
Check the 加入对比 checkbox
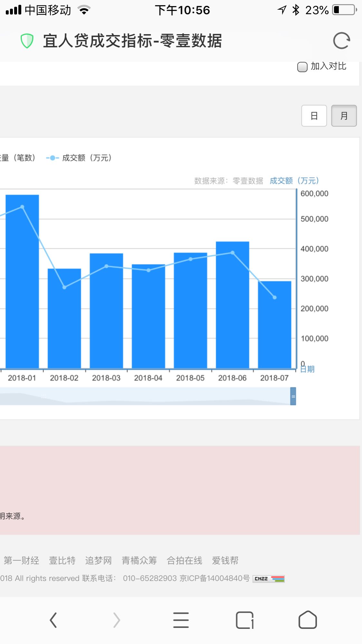(302, 67)
